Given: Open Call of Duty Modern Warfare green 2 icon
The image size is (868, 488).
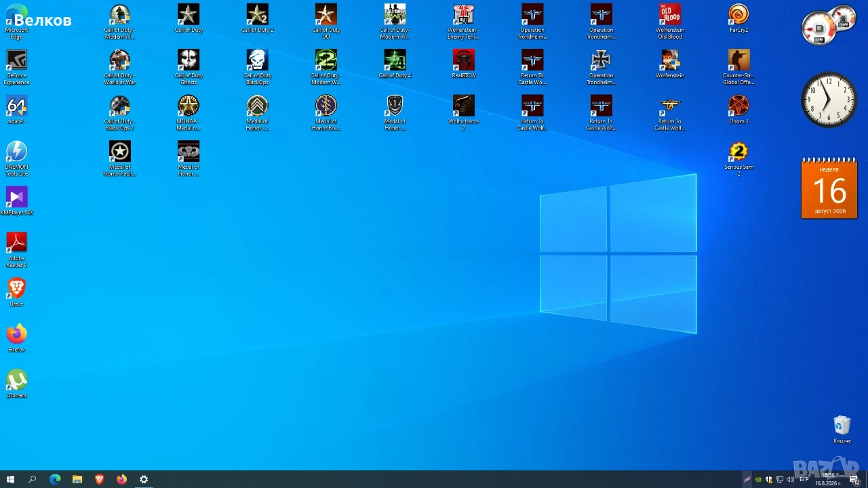Looking at the screenshot, I should (326, 67).
